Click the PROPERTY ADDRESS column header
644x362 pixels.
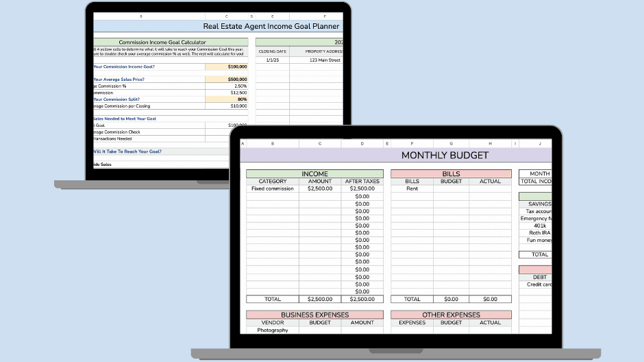click(317, 51)
